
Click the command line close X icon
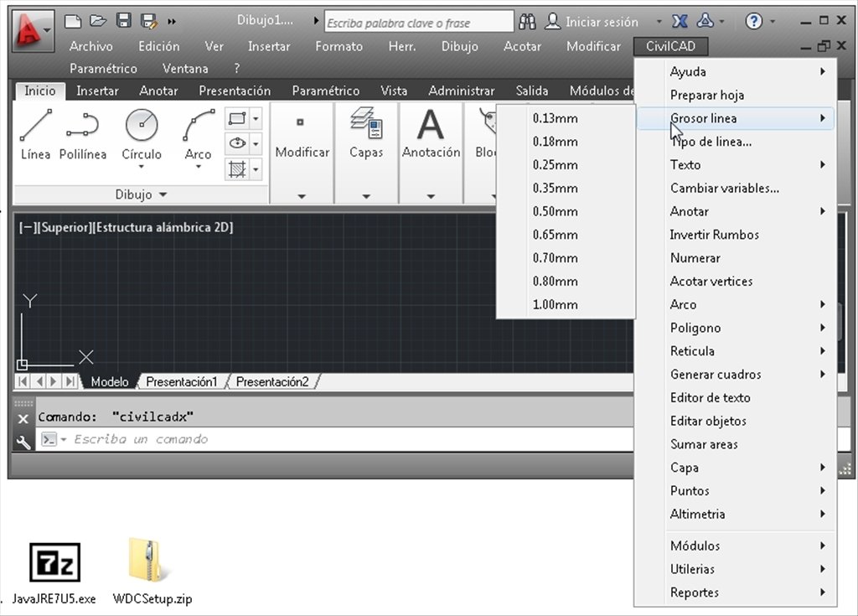[x=23, y=419]
